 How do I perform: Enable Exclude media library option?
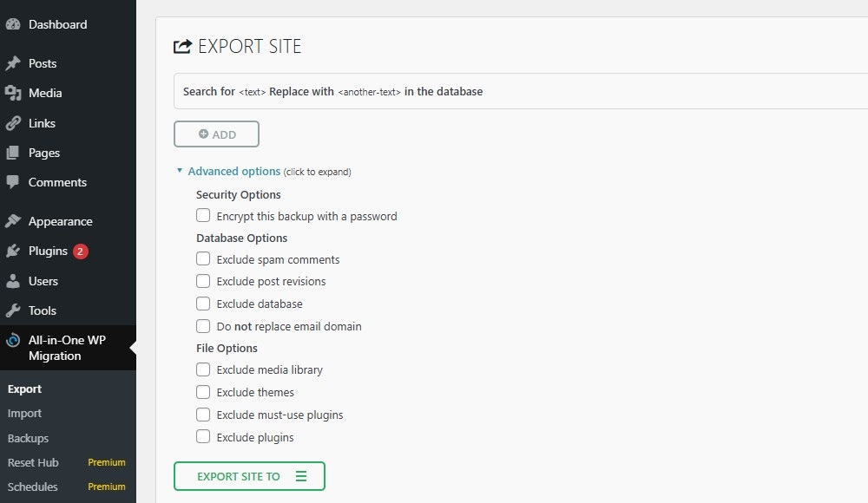(x=203, y=369)
